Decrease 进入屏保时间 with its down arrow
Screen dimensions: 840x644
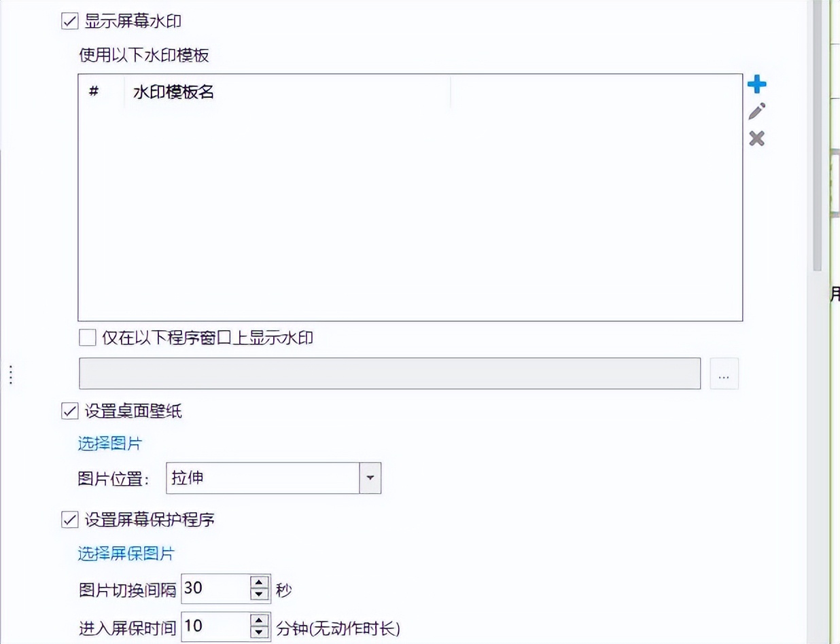click(x=259, y=633)
